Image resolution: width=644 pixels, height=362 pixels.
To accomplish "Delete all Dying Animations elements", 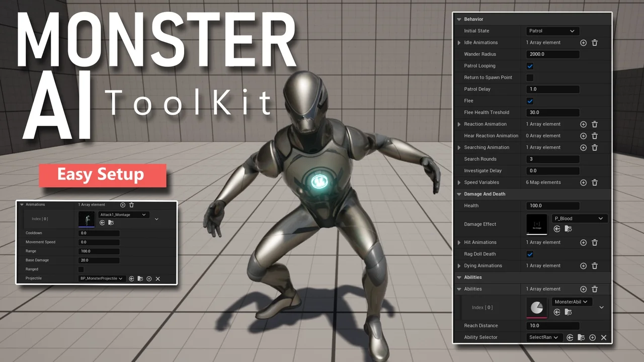I will click(x=594, y=265).
